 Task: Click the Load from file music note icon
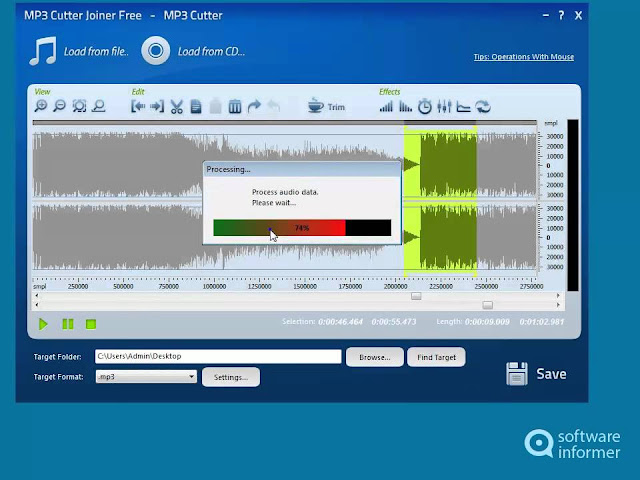(43, 51)
